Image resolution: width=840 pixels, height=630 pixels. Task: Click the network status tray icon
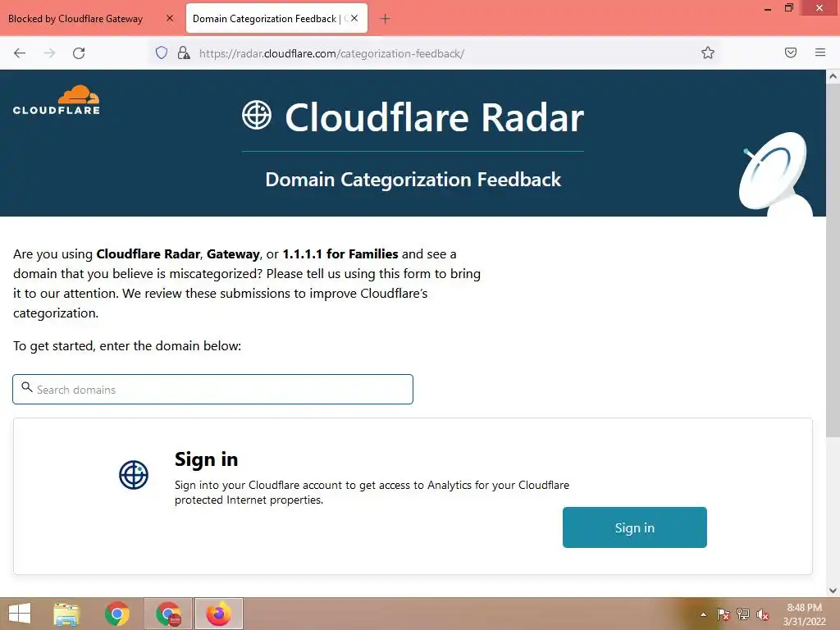point(743,614)
